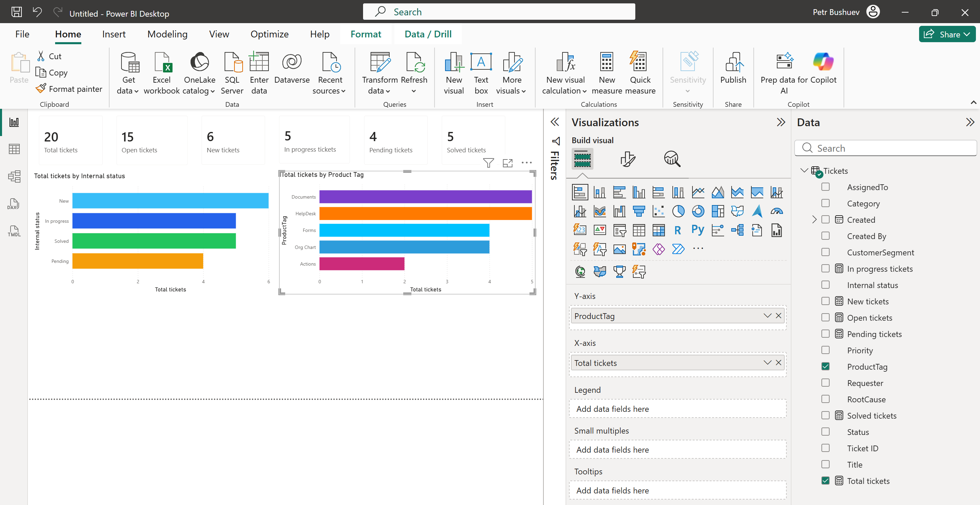Click Prep data for AI icon
Image resolution: width=980 pixels, height=505 pixels.
pos(784,61)
